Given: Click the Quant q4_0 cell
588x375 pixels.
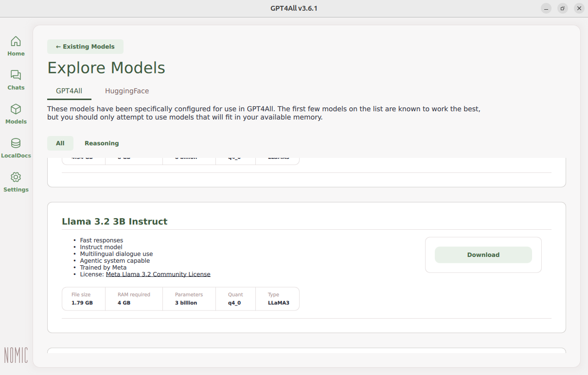Looking at the screenshot, I should [235, 299].
